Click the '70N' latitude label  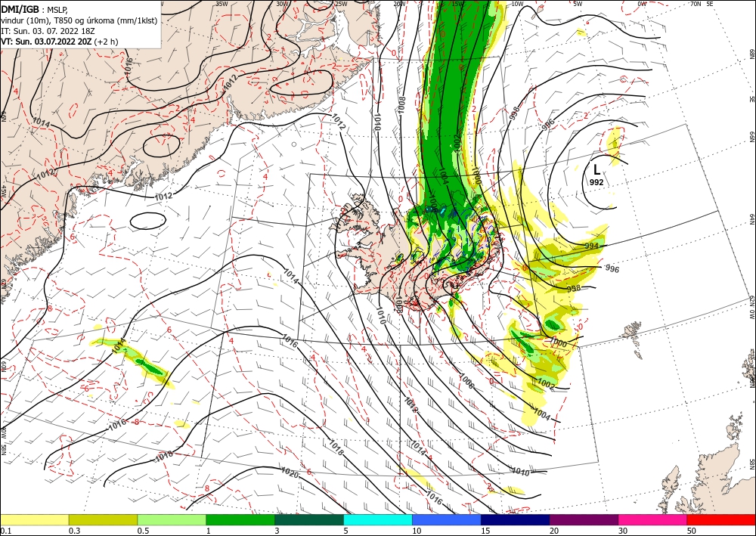(696, 3)
